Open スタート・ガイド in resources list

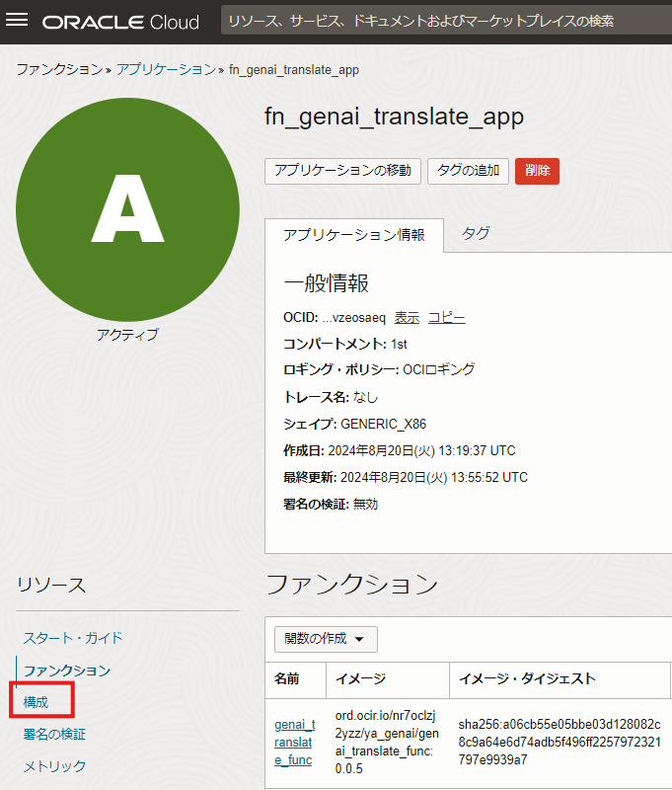(73, 638)
